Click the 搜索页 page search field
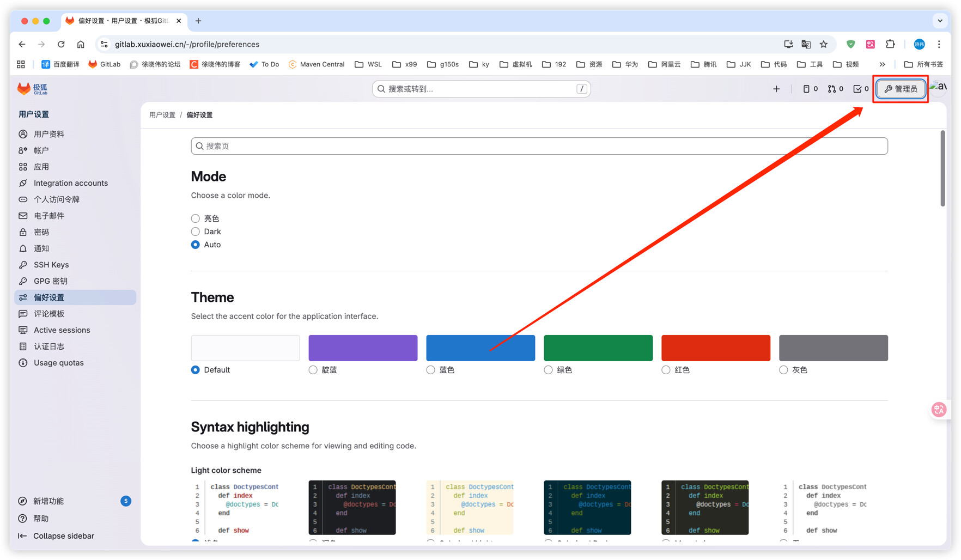 (539, 146)
